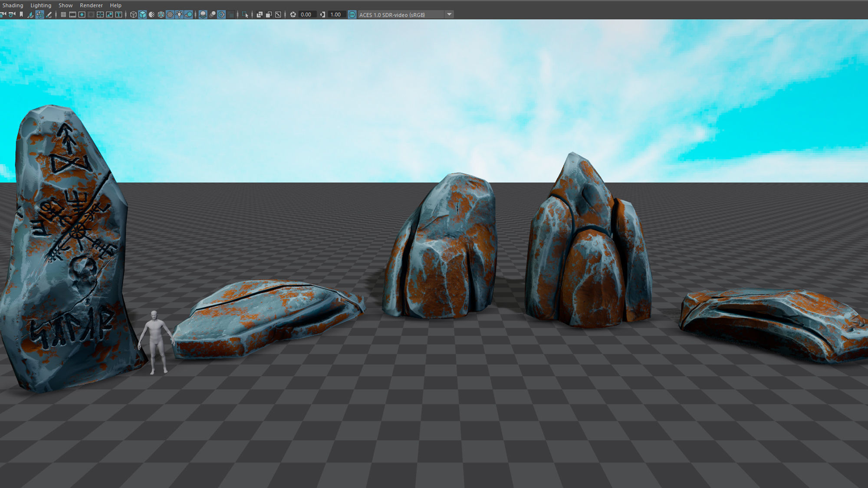Toggle 2D Pan/Zoom
Image resolution: width=868 pixels, height=488 pixels.
coord(39,14)
